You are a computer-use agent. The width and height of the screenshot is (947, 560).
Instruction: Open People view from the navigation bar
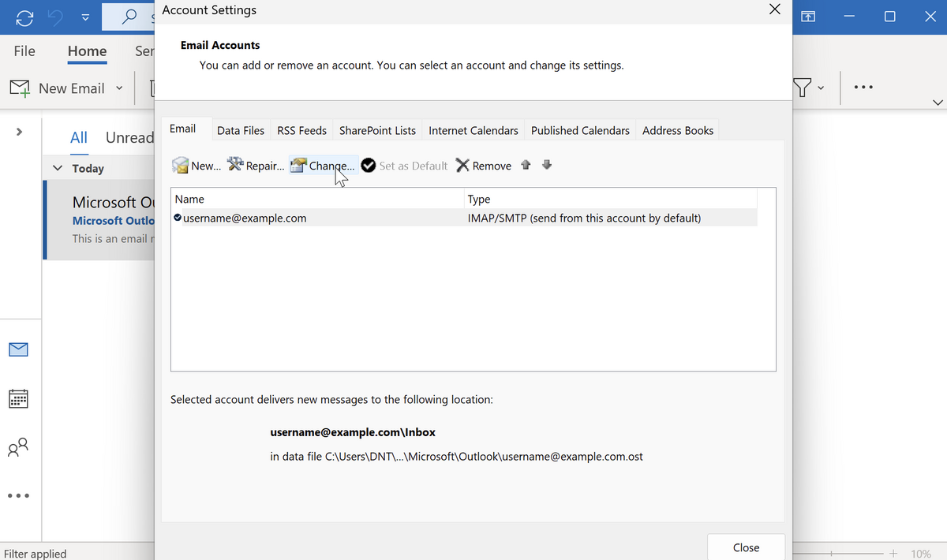point(18,448)
